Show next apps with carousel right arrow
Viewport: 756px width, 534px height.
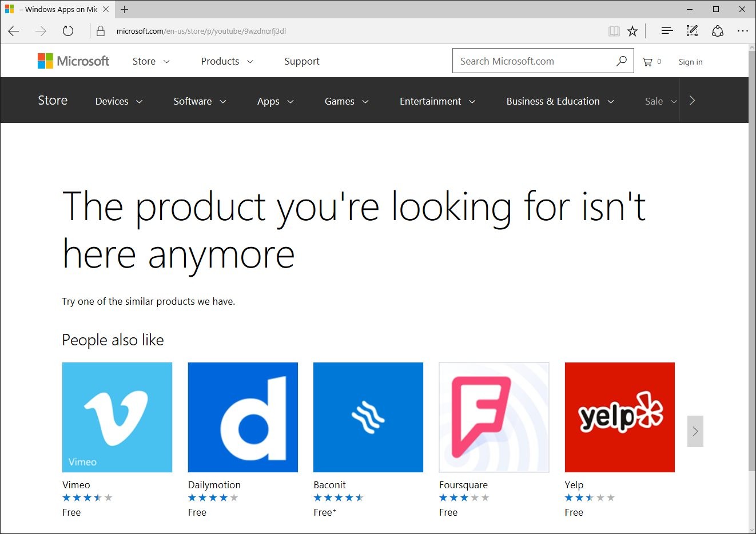point(695,431)
